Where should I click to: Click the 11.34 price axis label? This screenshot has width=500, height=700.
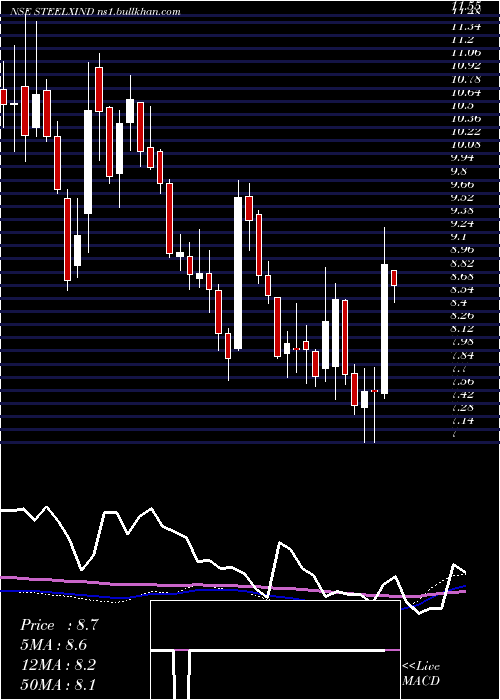pos(466,27)
